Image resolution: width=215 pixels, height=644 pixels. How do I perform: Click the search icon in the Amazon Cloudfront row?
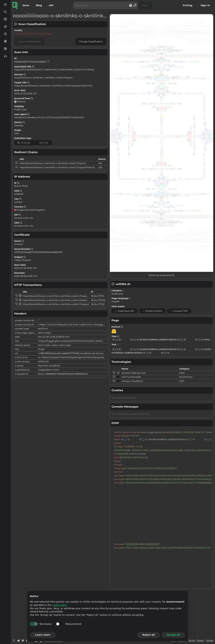pyautogui.click(x=114, y=381)
